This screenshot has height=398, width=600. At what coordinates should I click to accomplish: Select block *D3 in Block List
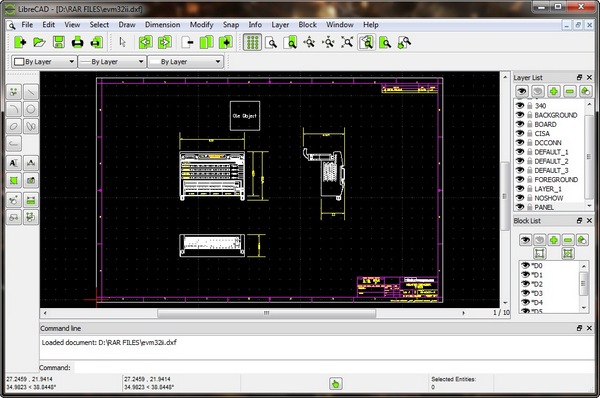pos(537,293)
